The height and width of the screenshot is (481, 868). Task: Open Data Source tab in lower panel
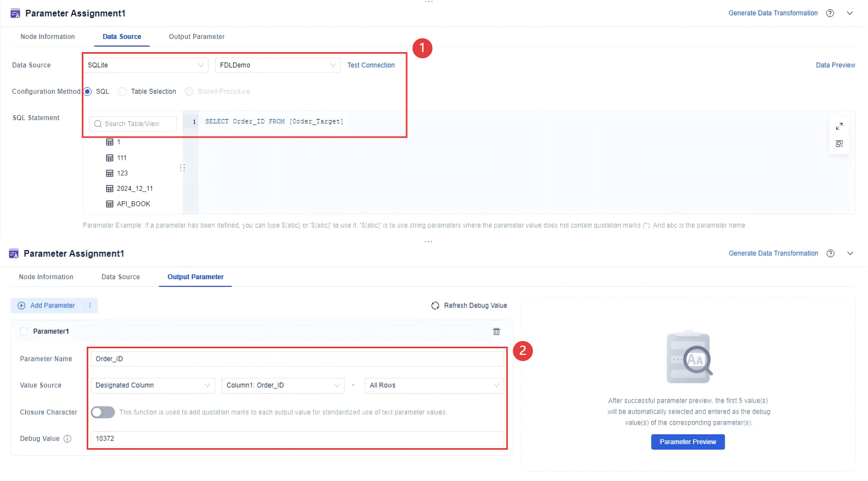[x=121, y=277]
